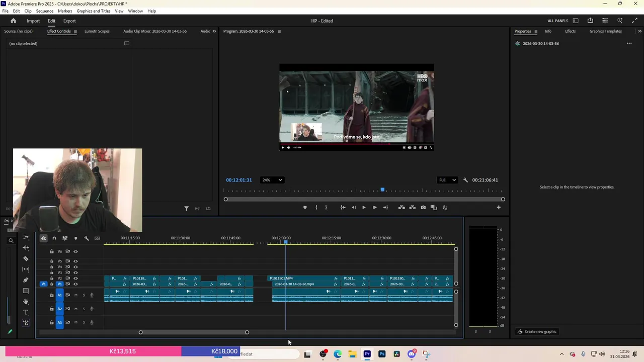Open the Quick Export share icon

click(x=590, y=21)
